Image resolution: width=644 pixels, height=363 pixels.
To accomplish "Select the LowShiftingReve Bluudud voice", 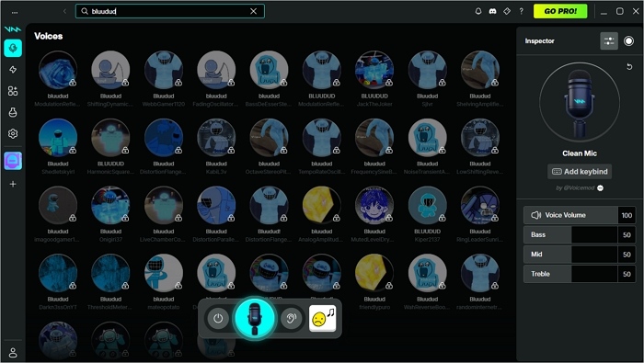I will pos(480,138).
